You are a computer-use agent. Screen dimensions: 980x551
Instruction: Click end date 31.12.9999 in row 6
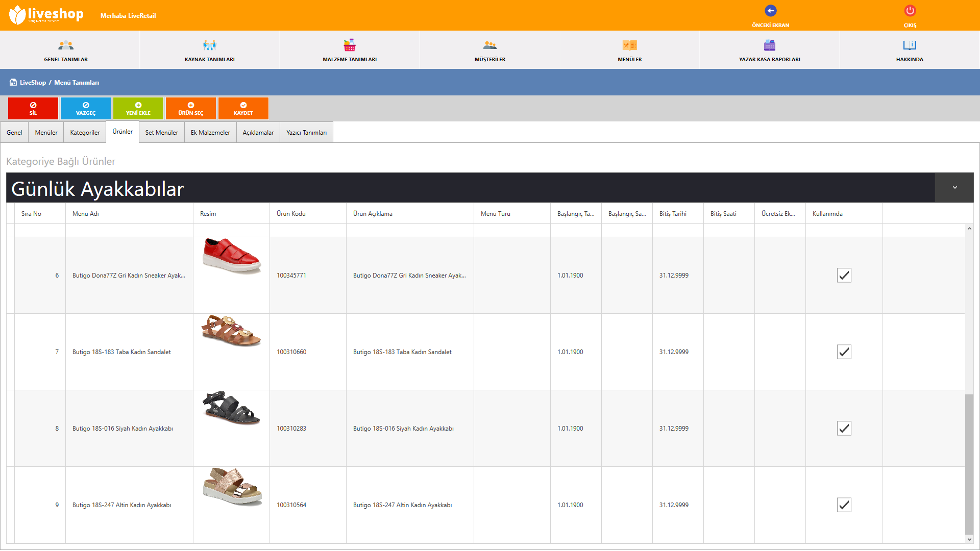[674, 275]
